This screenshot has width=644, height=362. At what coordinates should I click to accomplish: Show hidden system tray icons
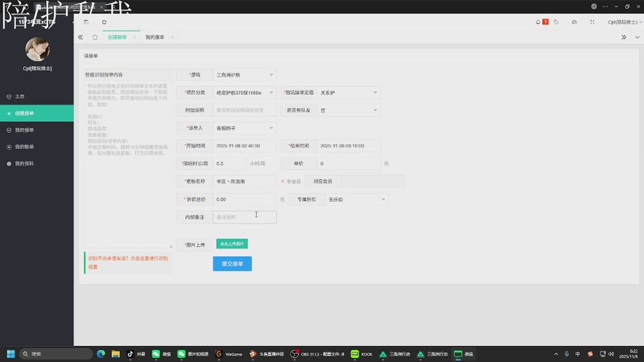point(556,354)
